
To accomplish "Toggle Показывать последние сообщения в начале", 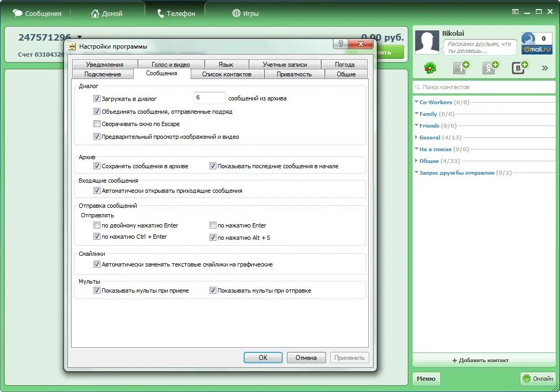I will 213,166.
